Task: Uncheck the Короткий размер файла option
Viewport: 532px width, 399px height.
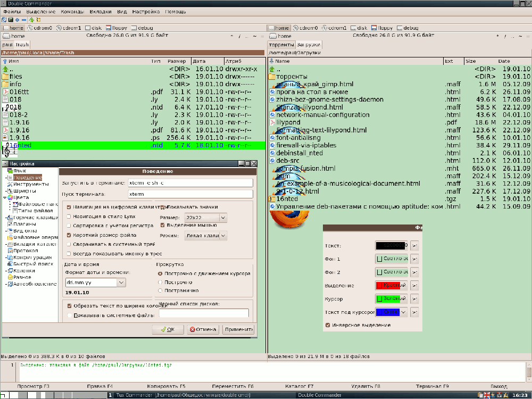Action: 69,235
